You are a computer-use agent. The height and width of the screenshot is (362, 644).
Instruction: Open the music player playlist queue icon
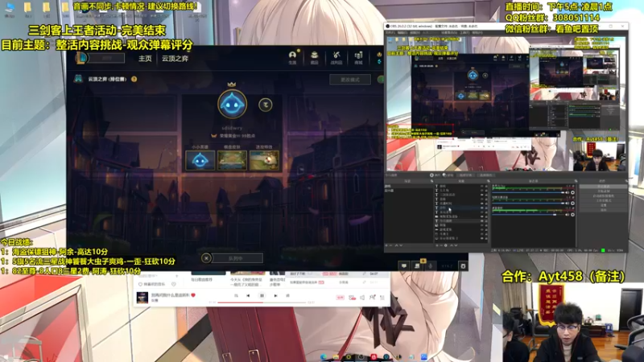tap(382, 297)
